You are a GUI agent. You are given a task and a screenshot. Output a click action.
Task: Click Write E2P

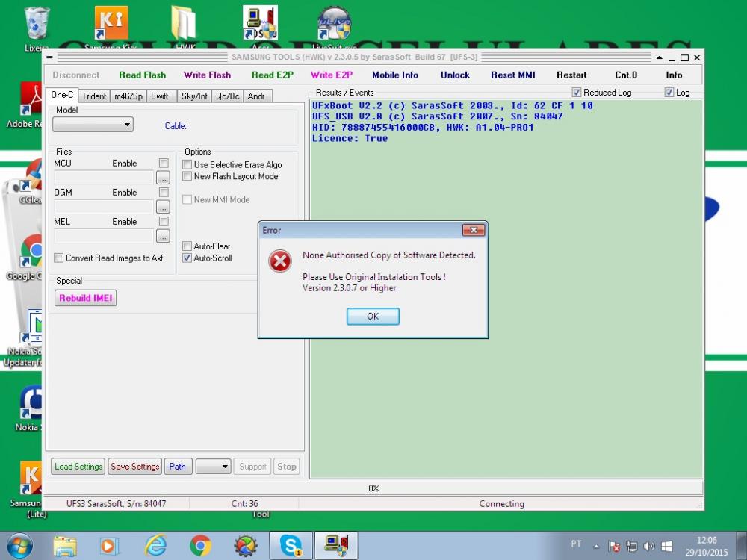[x=331, y=75]
